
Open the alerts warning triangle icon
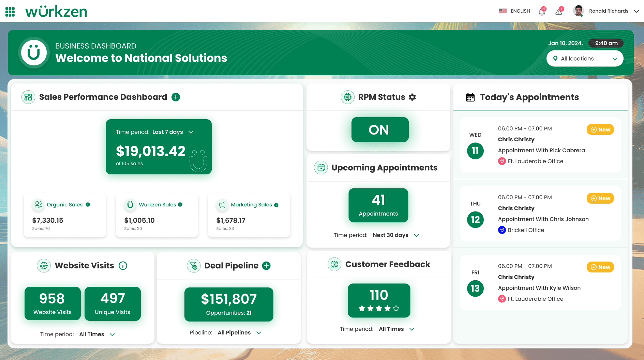(x=559, y=11)
